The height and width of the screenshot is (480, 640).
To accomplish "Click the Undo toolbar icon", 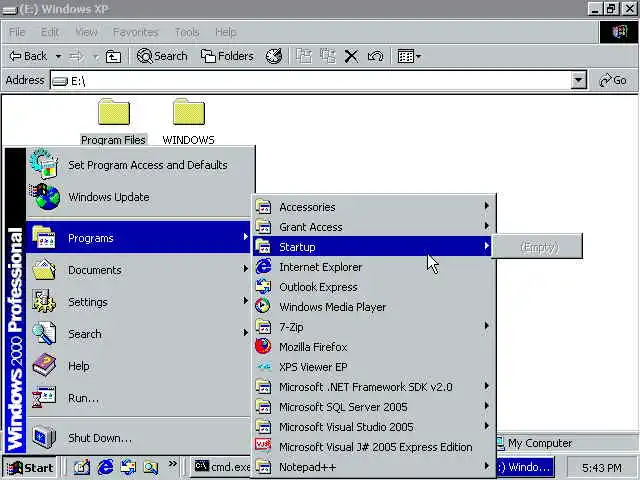I will [x=375, y=56].
